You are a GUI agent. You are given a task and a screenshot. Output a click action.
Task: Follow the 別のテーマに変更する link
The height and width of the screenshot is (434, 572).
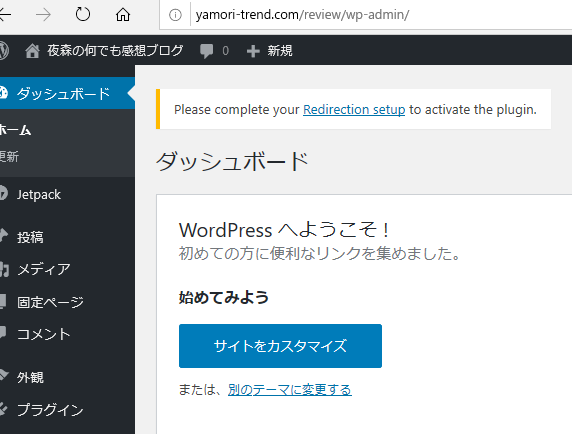point(290,390)
